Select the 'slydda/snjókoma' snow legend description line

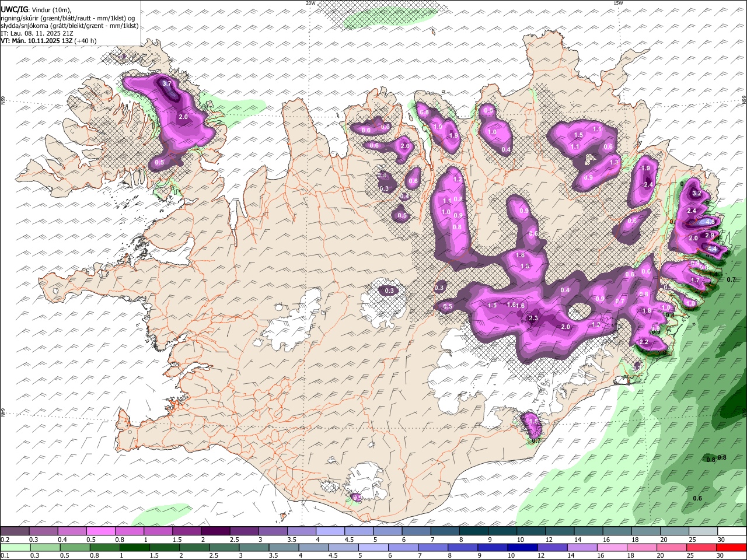pyautogui.click(x=69, y=26)
